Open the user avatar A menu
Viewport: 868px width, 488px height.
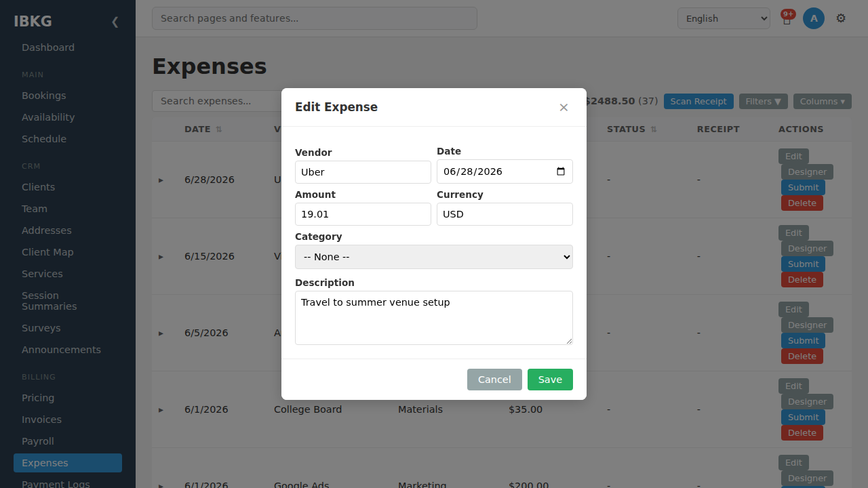[x=814, y=18]
